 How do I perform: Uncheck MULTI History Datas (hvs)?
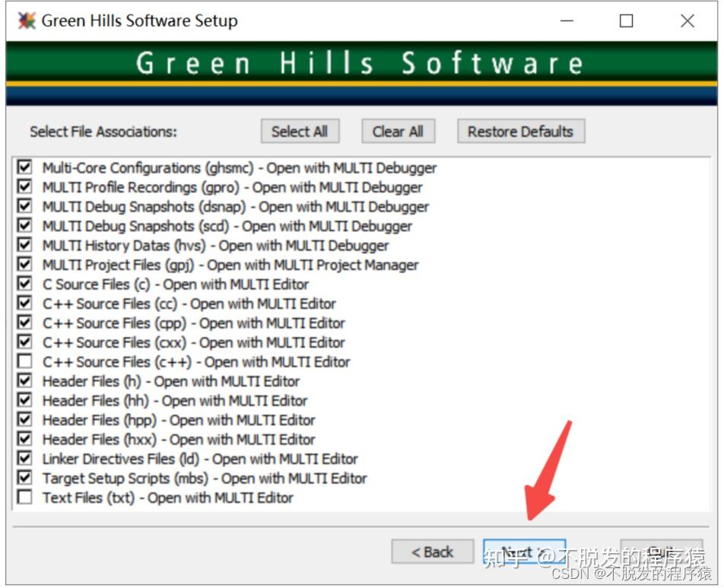coord(24,245)
